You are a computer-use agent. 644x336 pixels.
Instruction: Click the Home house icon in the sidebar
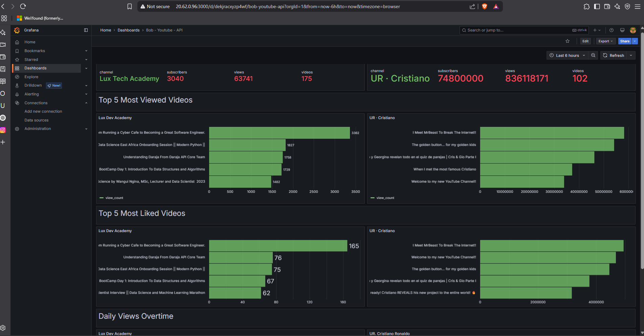pos(17,42)
